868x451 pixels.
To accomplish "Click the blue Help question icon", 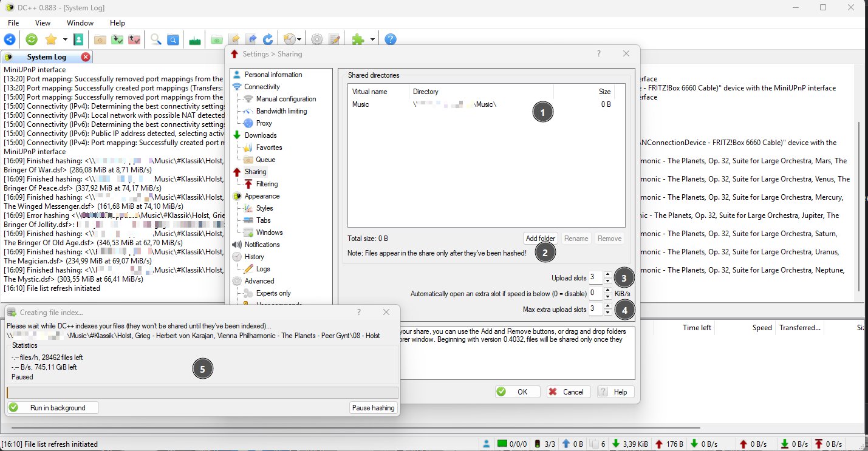I will [x=391, y=39].
